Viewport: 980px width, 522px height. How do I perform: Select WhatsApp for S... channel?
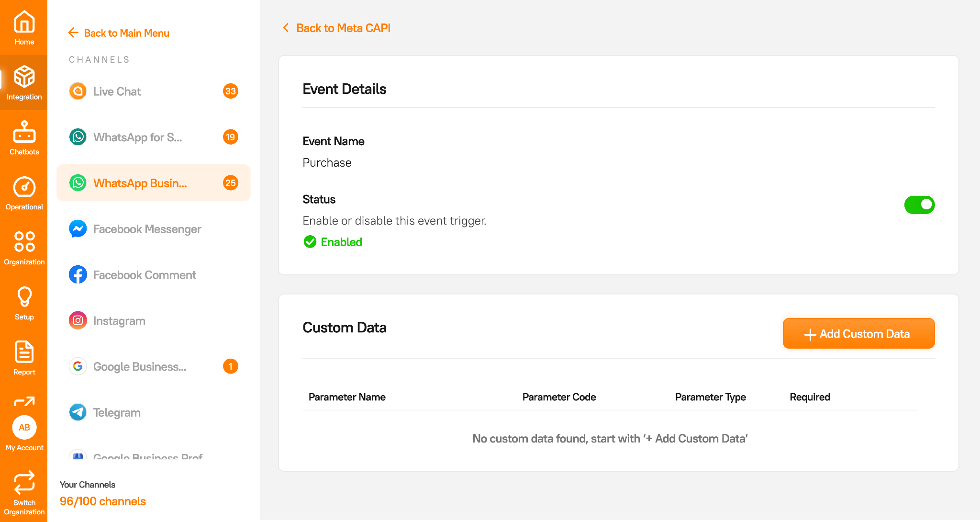click(153, 137)
